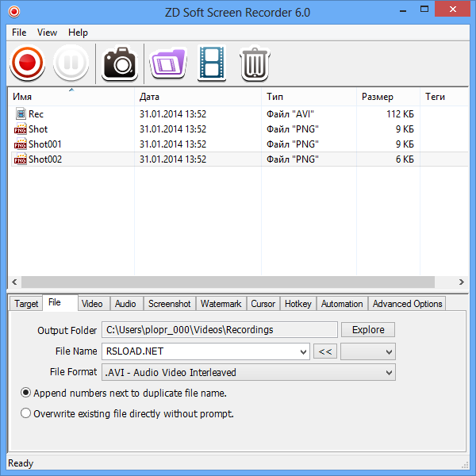
Task: Click the Ready status bar text
Action: point(21,463)
